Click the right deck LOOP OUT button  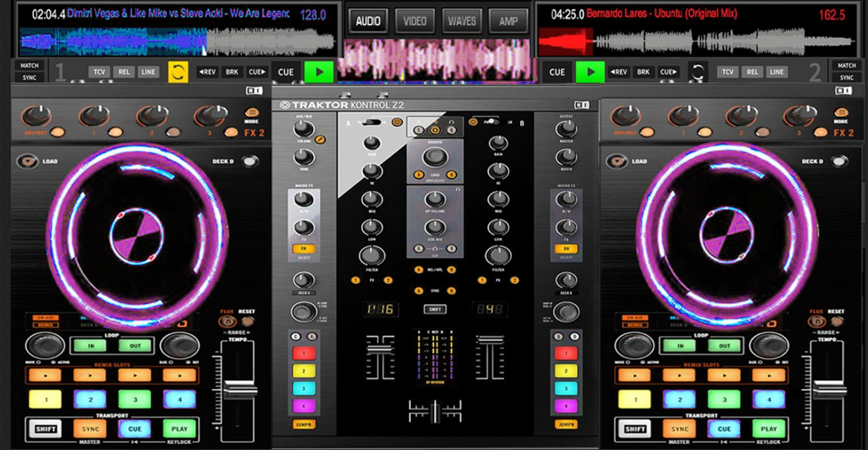[x=725, y=345]
